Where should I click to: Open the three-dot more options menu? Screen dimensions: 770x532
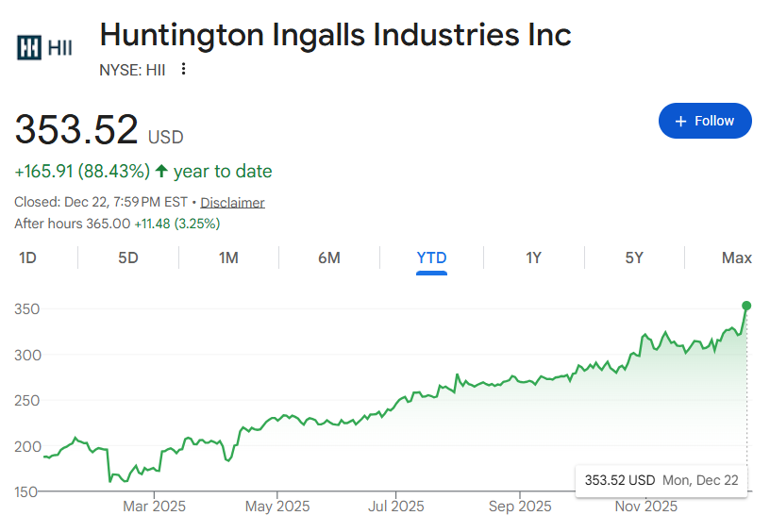tap(183, 69)
